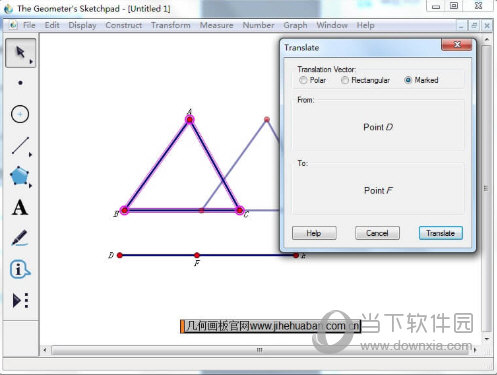Select the Straightedge segment tool
The image size is (497, 375).
coord(20,145)
